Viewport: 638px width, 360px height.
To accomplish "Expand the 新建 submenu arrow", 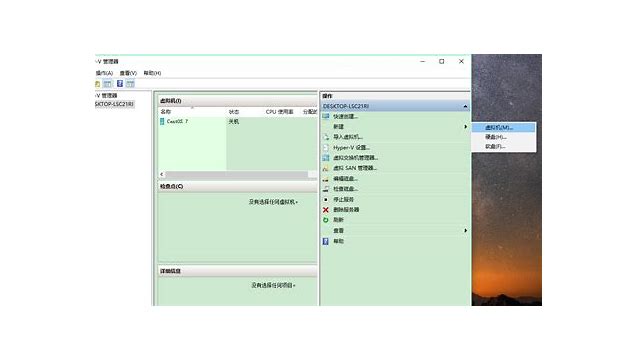I will [465, 127].
